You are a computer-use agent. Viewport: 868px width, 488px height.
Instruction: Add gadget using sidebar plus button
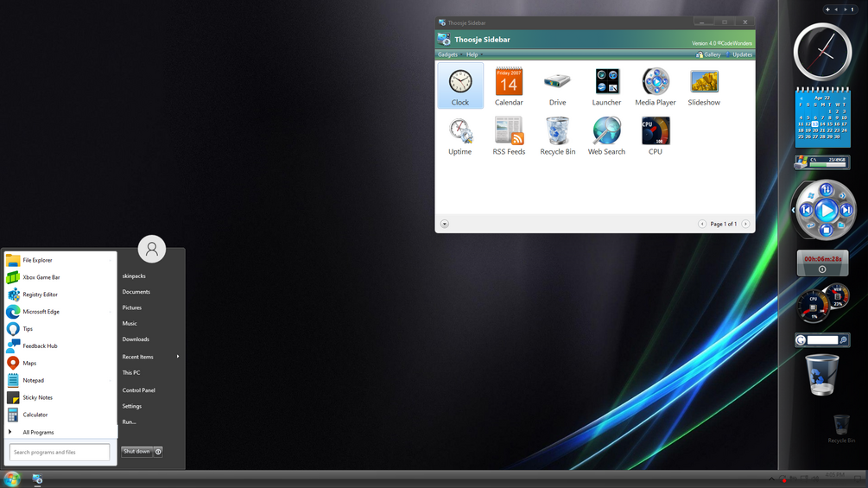pyautogui.click(x=827, y=10)
